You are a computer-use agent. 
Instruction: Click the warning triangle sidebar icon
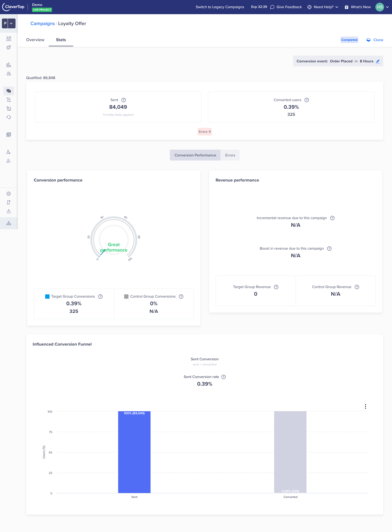click(9, 211)
